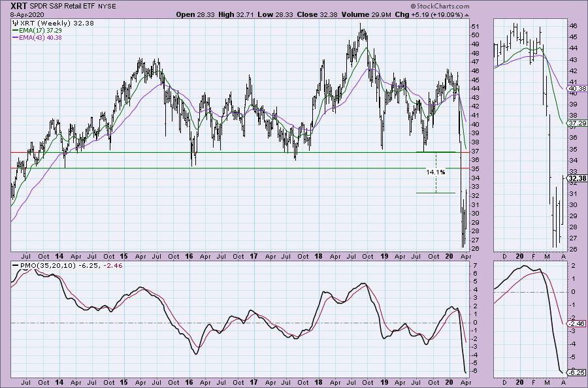Click the up-triangle icon after the Chg percent

pyautogui.click(x=466, y=15)
